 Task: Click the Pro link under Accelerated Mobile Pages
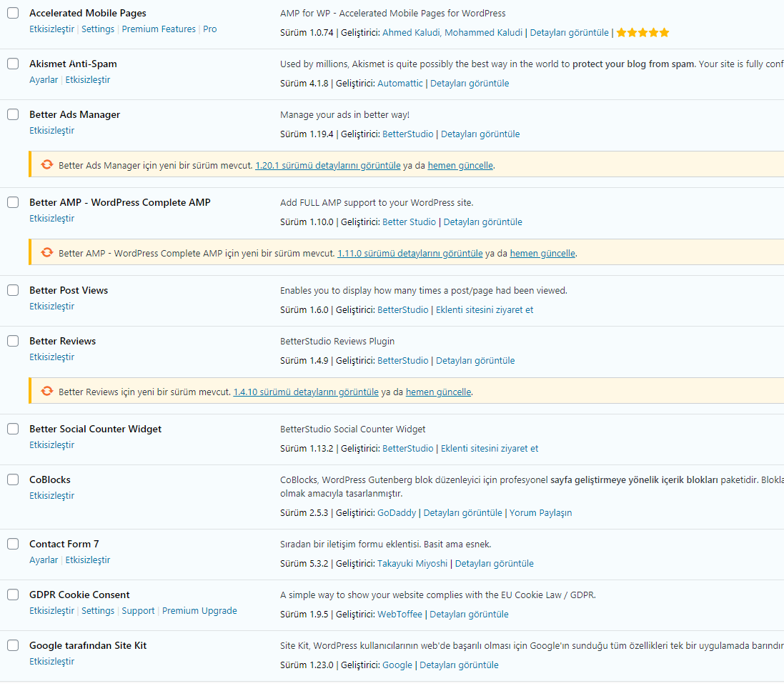pos(210,29)
